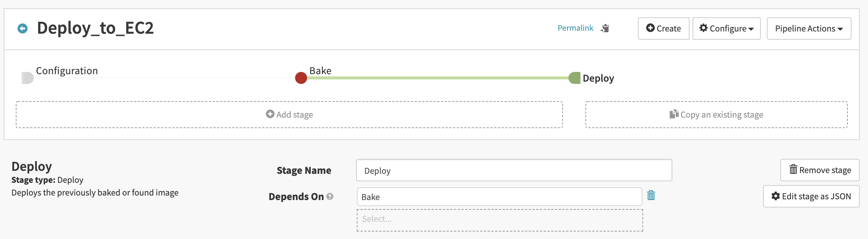Focus the Stage Name input field

514,171
